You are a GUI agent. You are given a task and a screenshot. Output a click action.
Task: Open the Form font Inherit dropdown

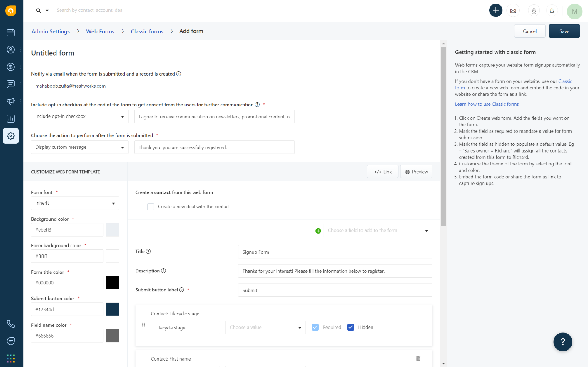coord(75,203)
